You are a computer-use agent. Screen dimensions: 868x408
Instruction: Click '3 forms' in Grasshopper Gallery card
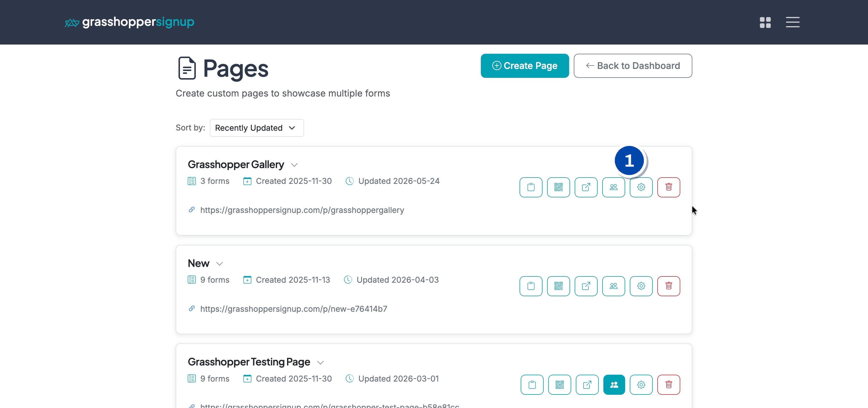215,181
